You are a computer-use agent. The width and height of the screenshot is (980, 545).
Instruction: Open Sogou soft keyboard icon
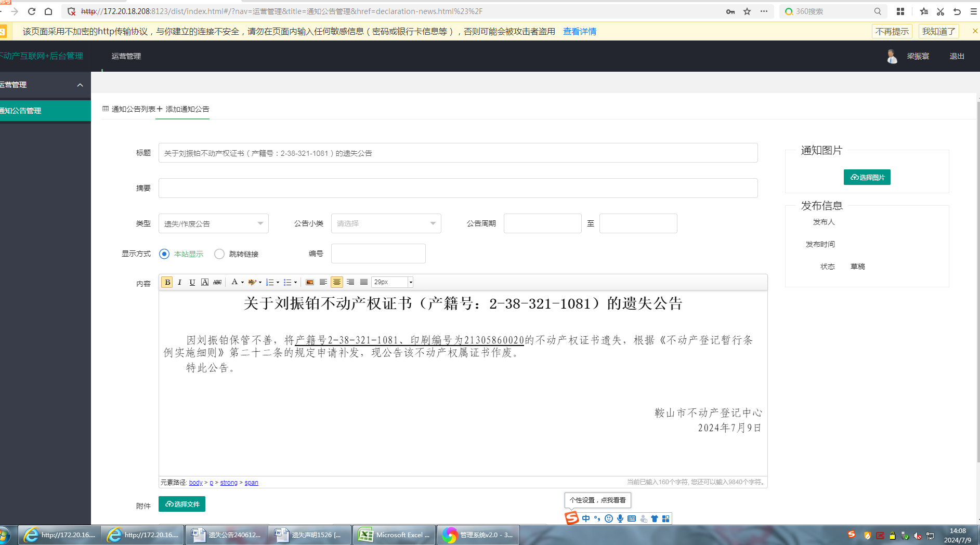[632, 519]
